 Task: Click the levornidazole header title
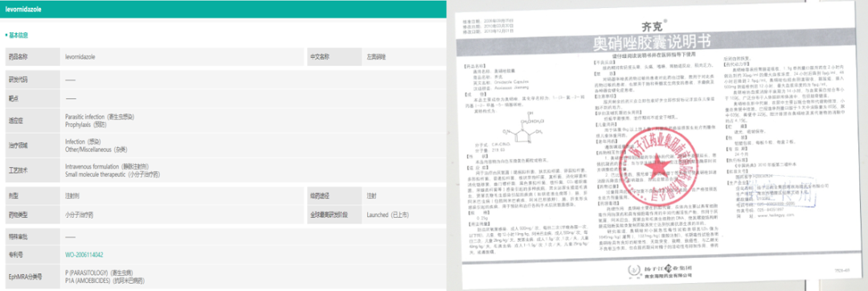[23, 10]
